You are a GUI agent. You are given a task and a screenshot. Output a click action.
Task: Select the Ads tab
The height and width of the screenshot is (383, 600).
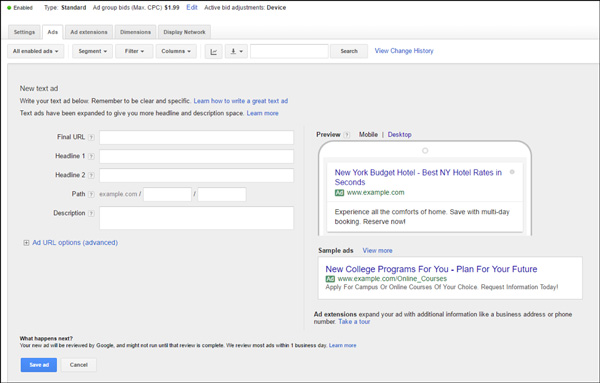point(52,32)
